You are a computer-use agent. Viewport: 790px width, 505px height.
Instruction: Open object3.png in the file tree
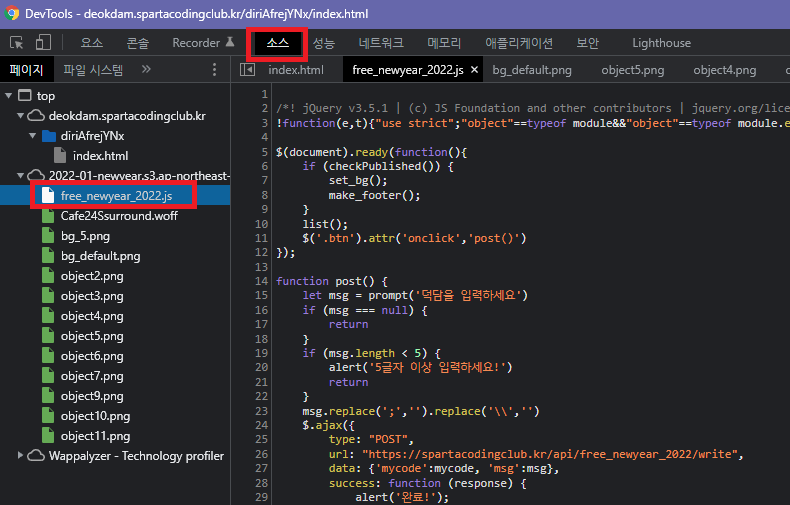(92, 296)
